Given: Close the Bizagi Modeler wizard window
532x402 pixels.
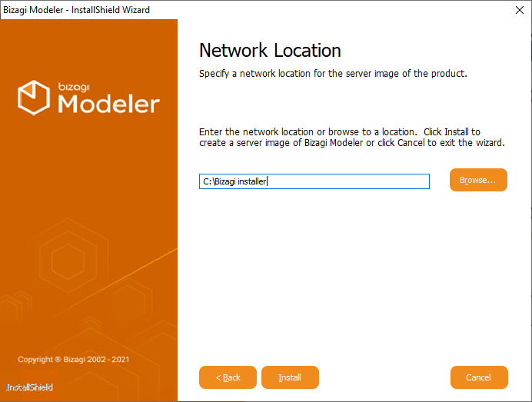Looking at the screenshot, I should pos(520,10).
